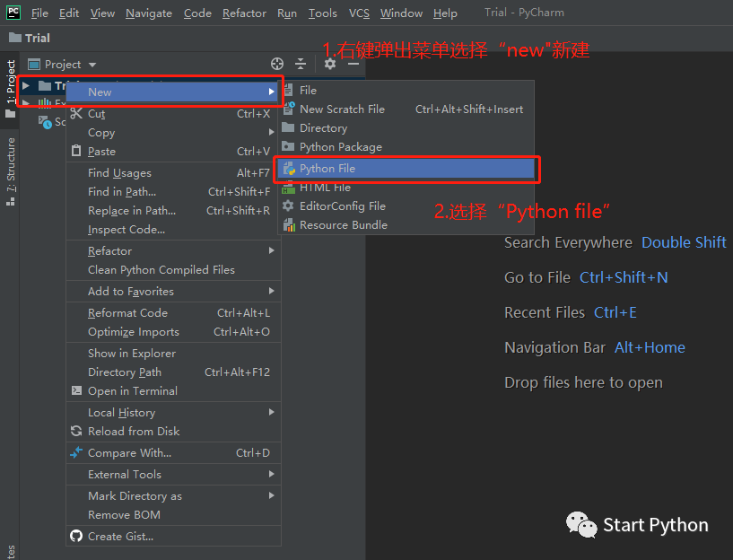Open Project panel settings gear icon
The width and height of the screenshot is (733, 560).
click(x=330, y=64)
